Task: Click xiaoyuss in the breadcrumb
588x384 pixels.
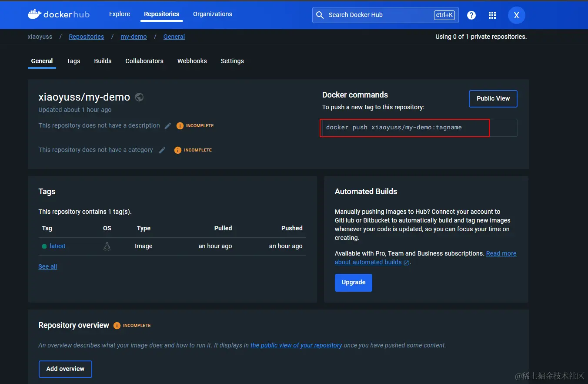Action: [x=40, y=37]
